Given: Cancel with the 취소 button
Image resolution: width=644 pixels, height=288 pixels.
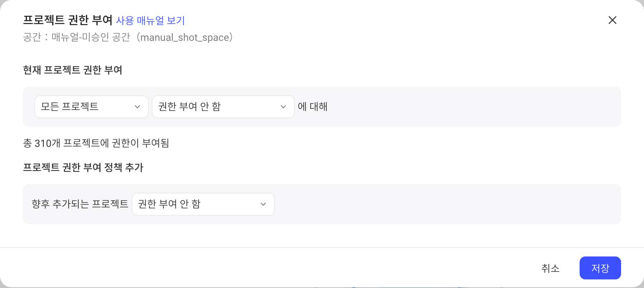Looking at the screenshot, I should click(x=550, y=268).
